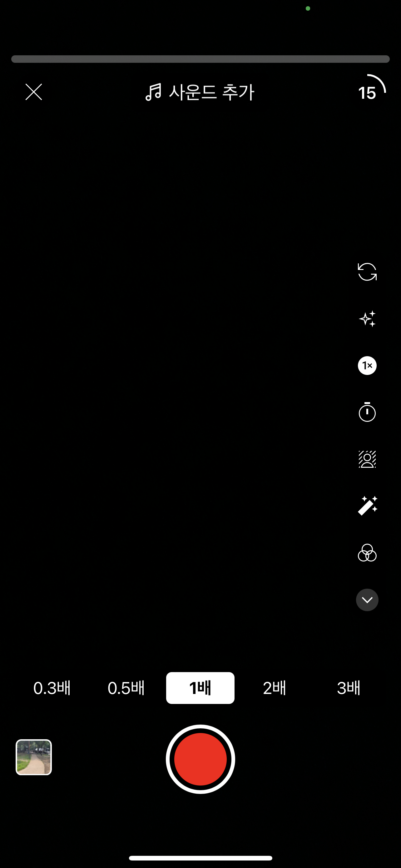Open the color filters icon
Screen dimensions: 401x868
(367, 553)
